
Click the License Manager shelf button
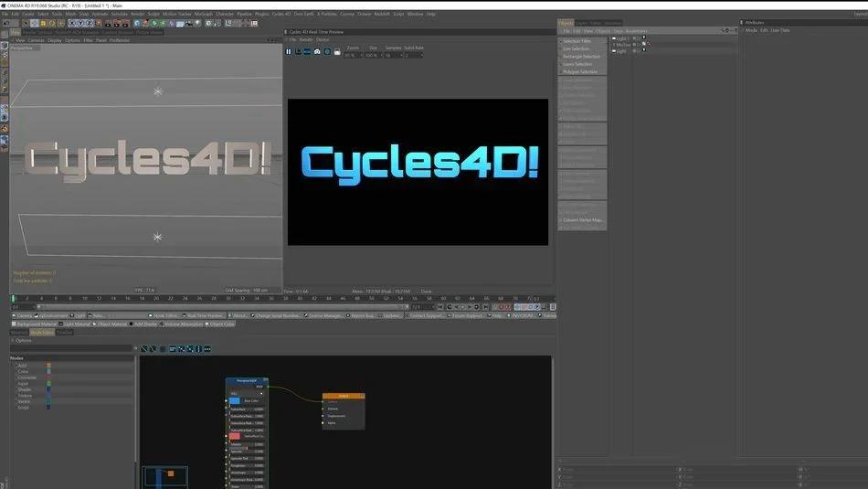pos(323,315)
